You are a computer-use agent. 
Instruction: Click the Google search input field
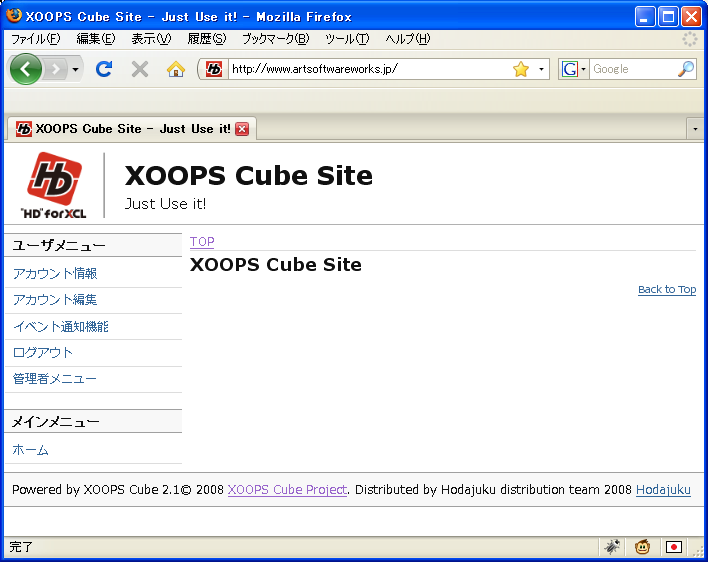(x=632, y=69)
